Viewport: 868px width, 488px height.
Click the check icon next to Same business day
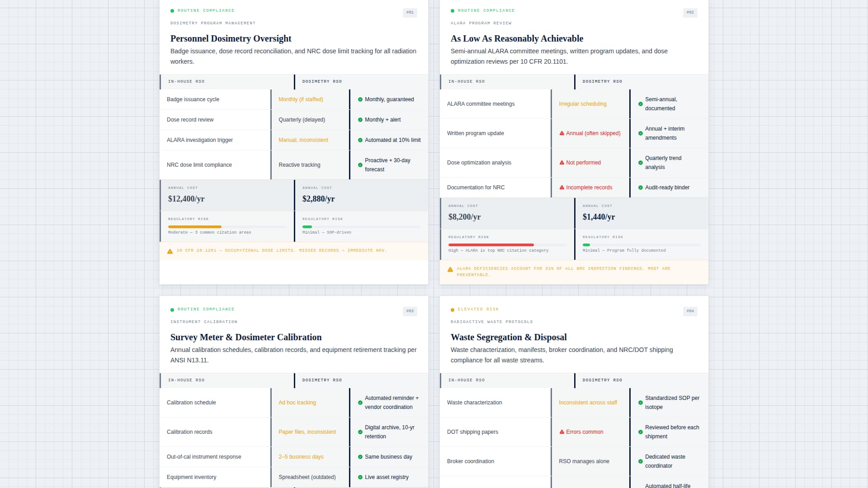[360, 457]
